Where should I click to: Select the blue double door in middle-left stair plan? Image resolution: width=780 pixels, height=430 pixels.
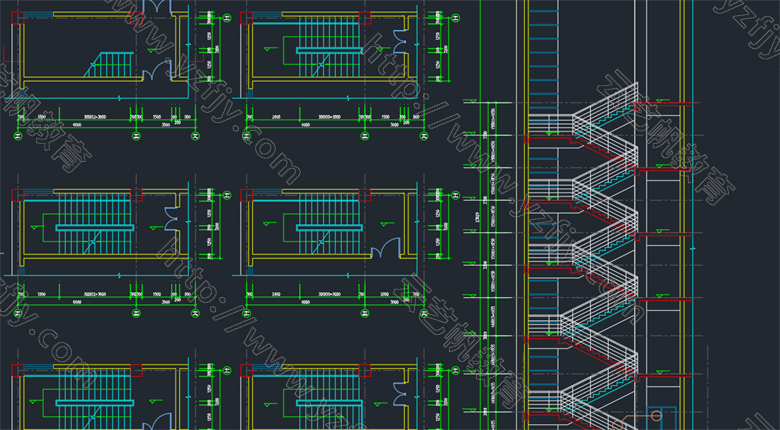(x=172, y=218)
